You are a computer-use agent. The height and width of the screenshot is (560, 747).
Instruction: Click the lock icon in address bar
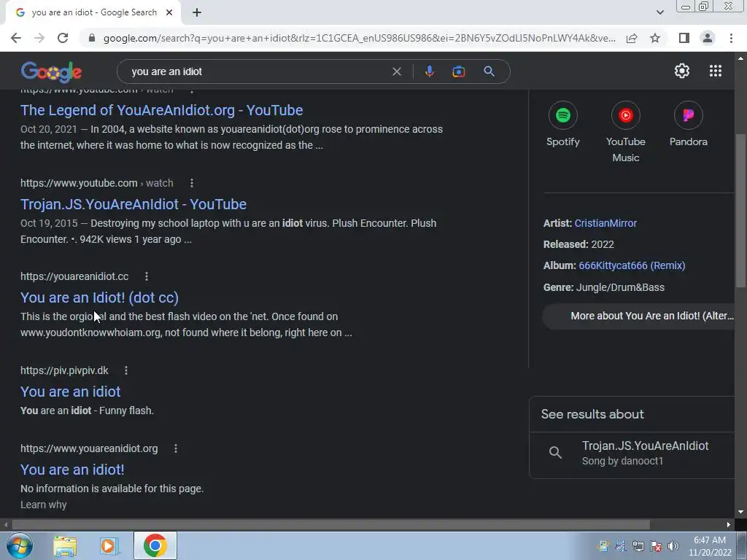click(92, 38)
